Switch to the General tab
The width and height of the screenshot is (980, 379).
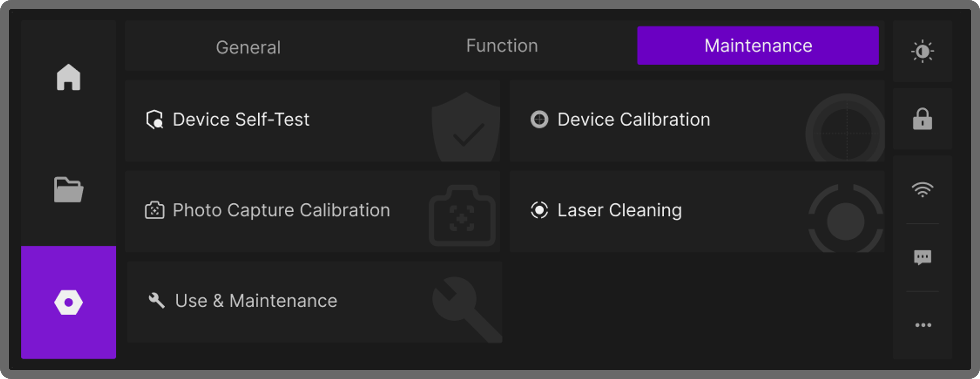coord(248,47)
